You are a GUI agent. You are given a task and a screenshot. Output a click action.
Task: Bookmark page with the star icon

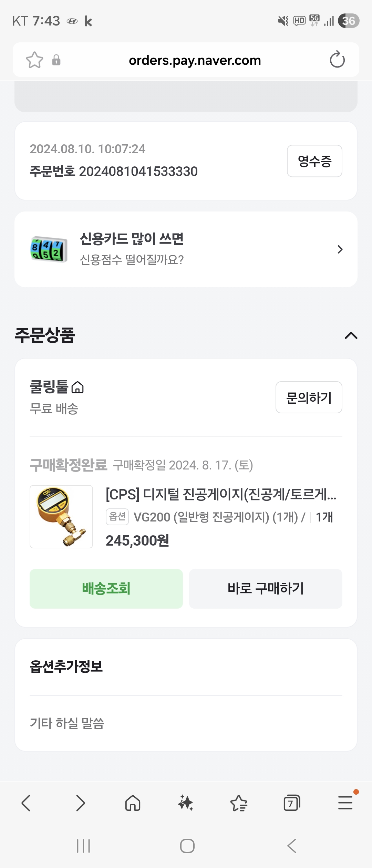(34, 60)
